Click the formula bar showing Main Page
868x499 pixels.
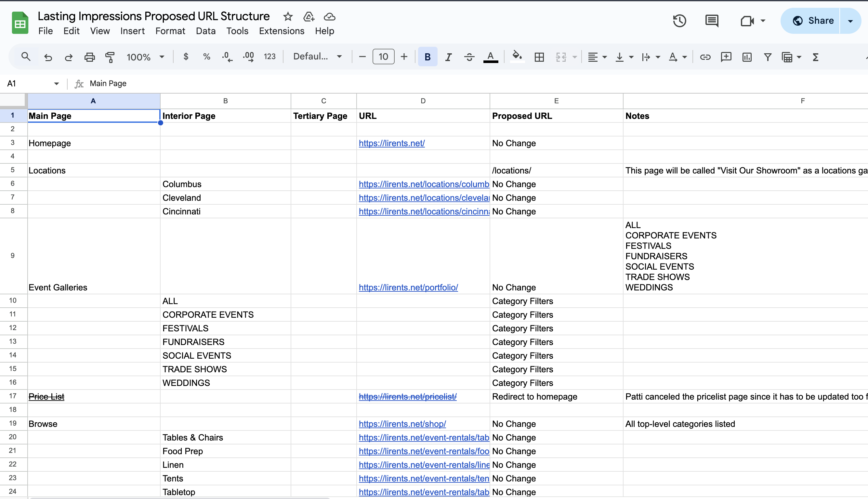pyautogui.click(x=477, y=83)
